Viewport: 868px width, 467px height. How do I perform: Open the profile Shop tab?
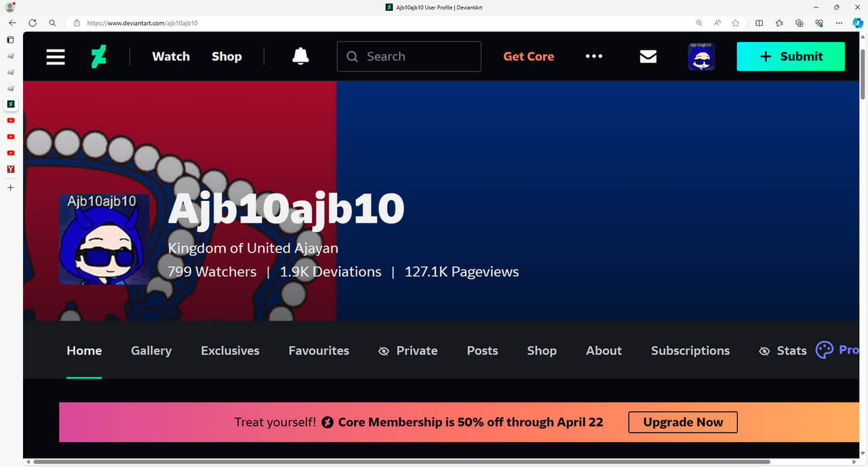pyautogui.click(x=542, y=351)
